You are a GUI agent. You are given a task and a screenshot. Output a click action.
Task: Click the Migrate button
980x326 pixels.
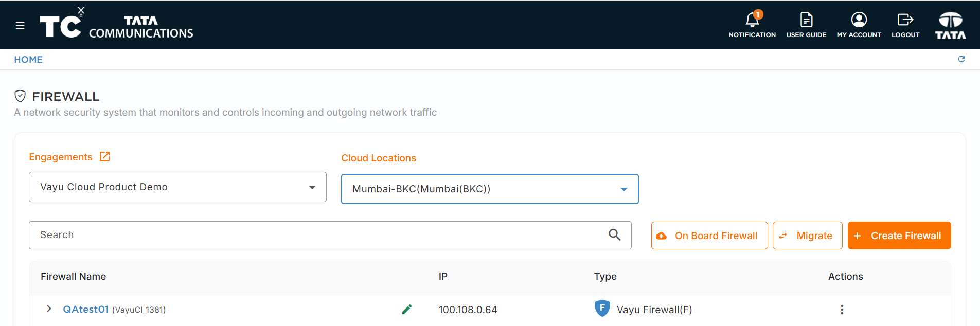pos(807,236)
